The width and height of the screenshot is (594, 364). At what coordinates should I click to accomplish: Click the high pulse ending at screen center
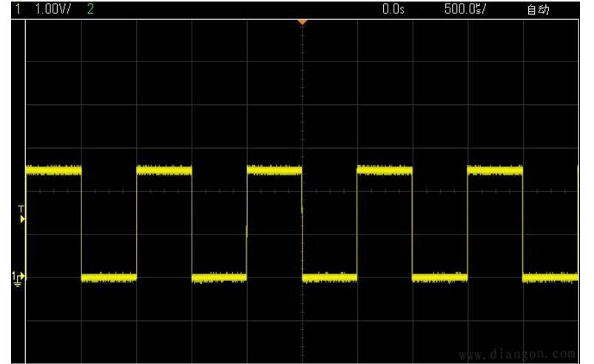coord(274,169)
